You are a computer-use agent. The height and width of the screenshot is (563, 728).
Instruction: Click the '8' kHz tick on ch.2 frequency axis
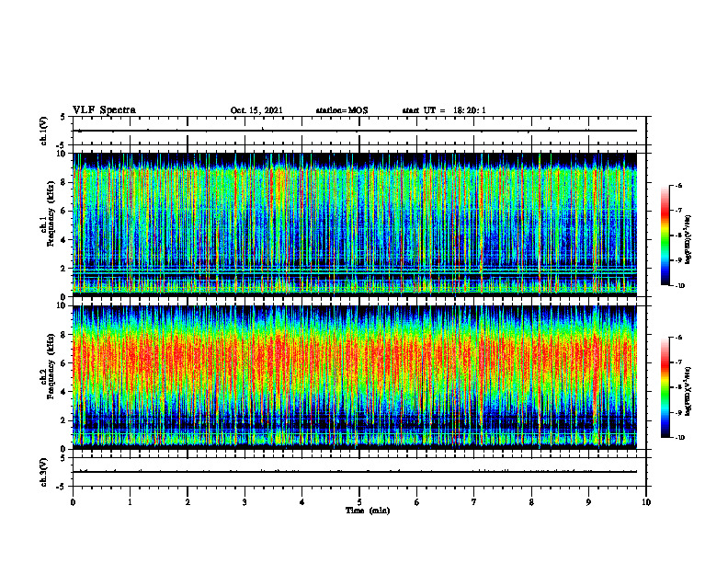point(64,335)
